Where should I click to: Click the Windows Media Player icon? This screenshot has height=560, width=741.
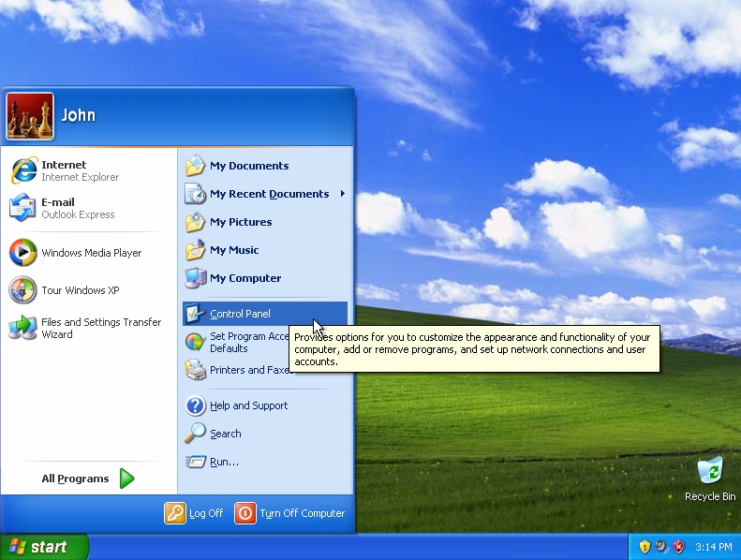(22, 252)
